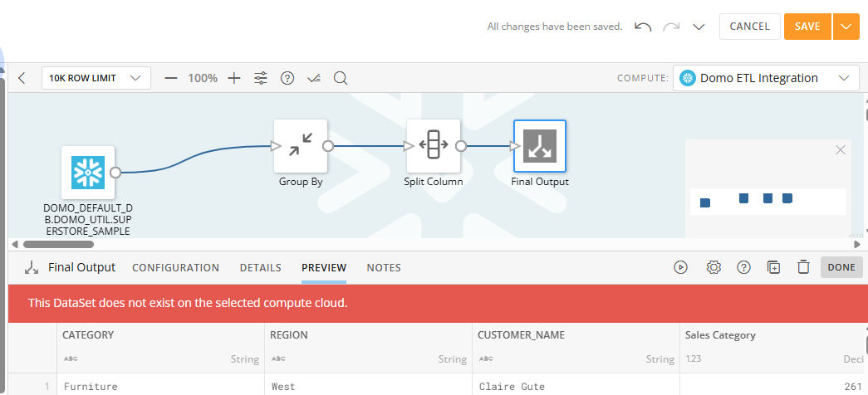Delete the tile with trash icon

(x=802, y=267)
